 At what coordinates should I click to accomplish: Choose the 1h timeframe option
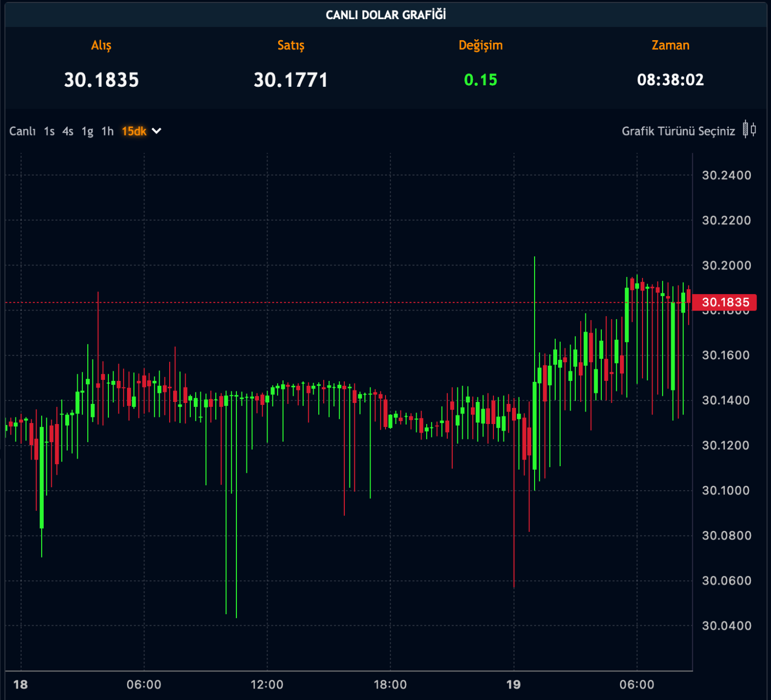tap(107, 131)
